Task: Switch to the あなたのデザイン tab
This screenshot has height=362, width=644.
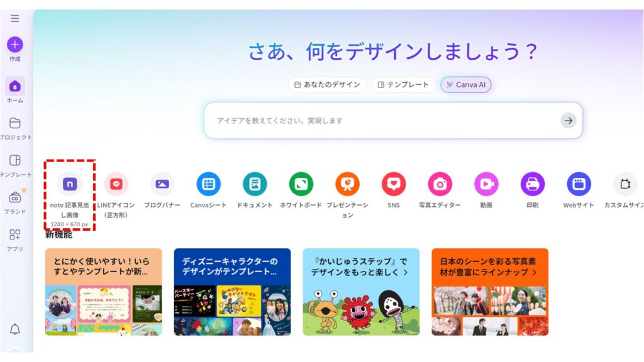Action: pyautogui.click(x=327, y=85)
